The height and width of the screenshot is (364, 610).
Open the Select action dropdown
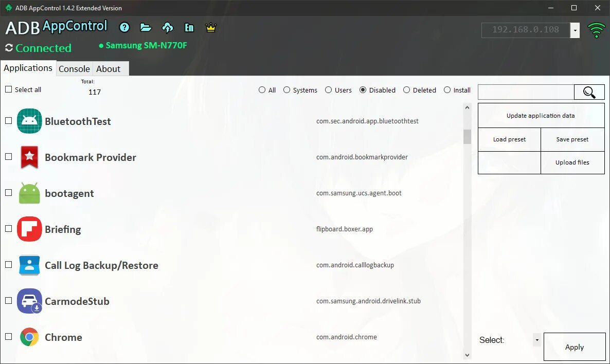[537, 340]
